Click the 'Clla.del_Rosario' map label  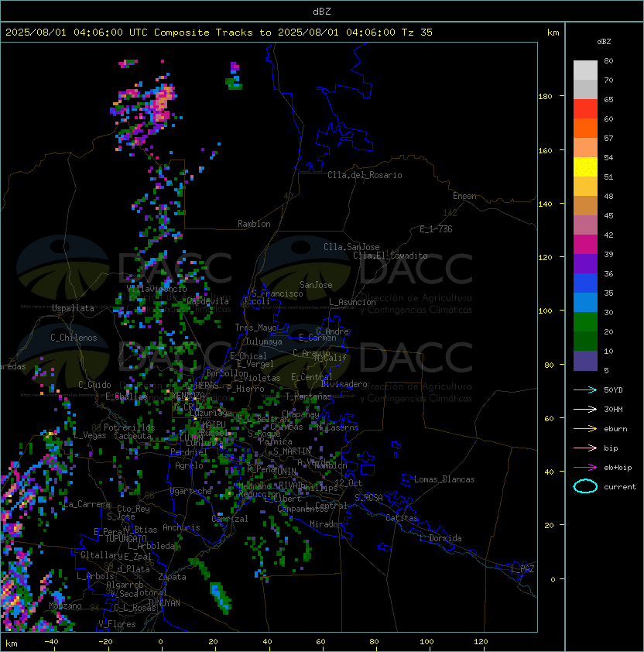[365, 175]
